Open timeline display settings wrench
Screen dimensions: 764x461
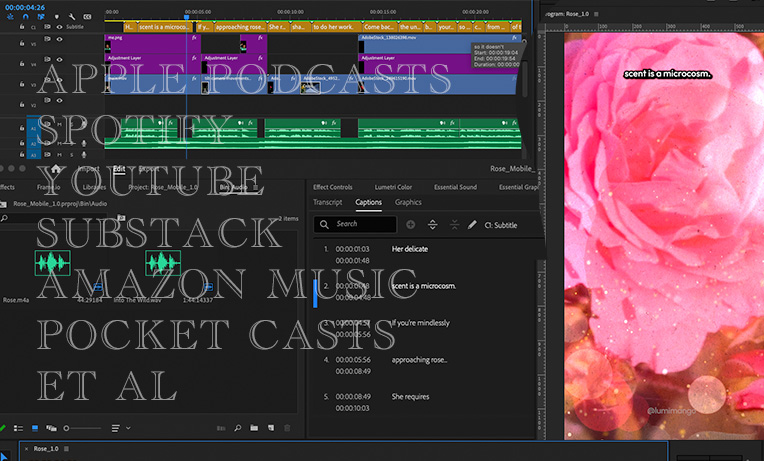(72, 17)
